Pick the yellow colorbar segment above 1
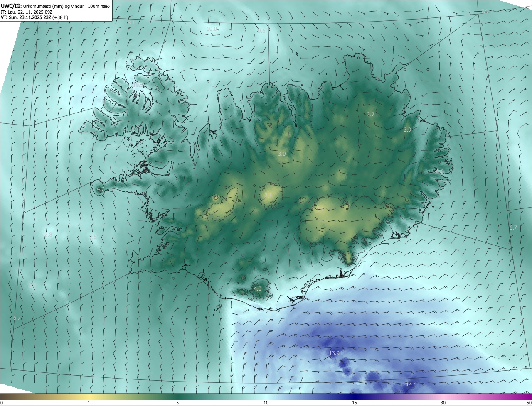This screenshot has height=406, width=532. point(89,396)
